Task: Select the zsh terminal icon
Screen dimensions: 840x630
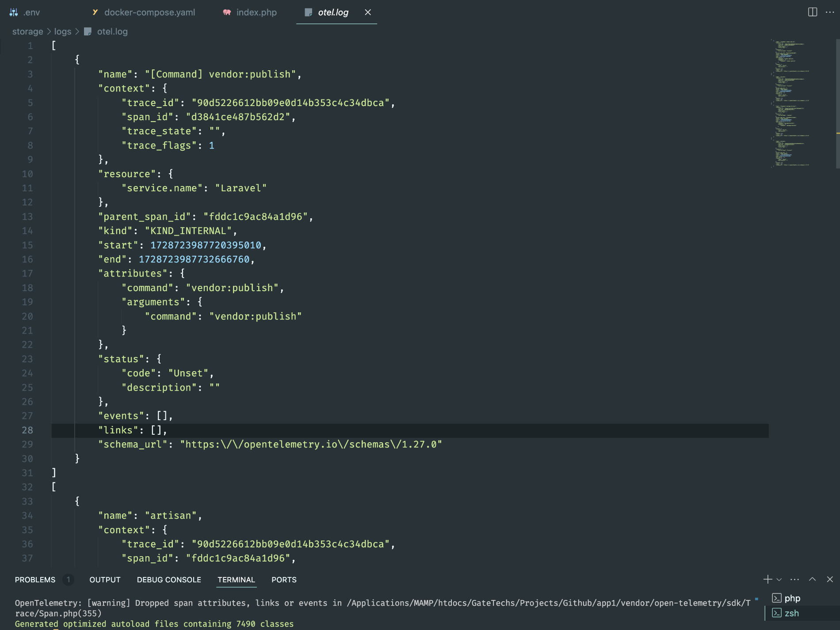Action: click(777, 613)
